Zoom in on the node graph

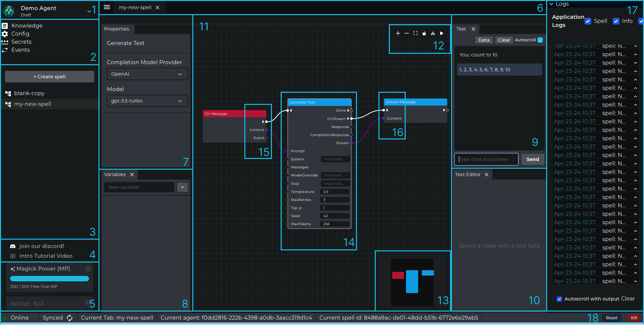pyautogui.click(x=398, y=33)
